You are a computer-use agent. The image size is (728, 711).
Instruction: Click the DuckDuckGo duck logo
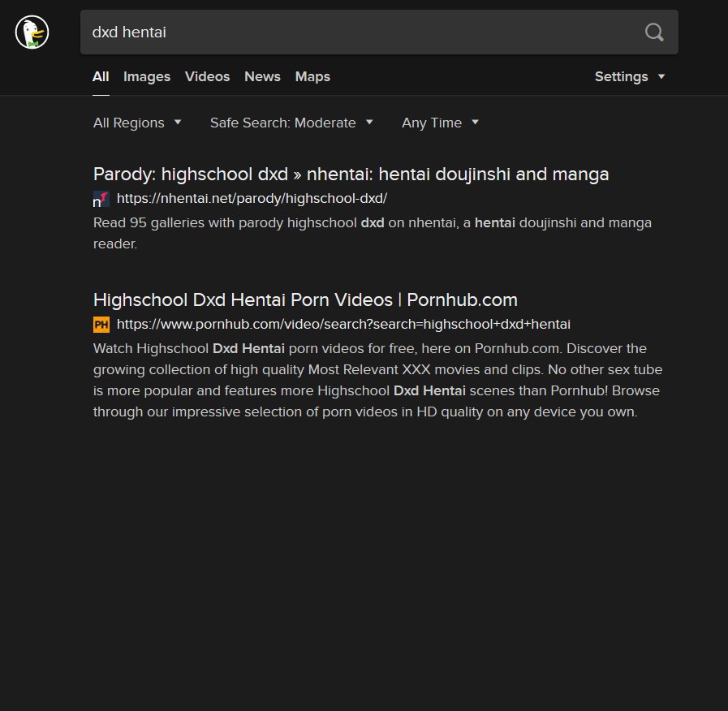click(32, 32)
